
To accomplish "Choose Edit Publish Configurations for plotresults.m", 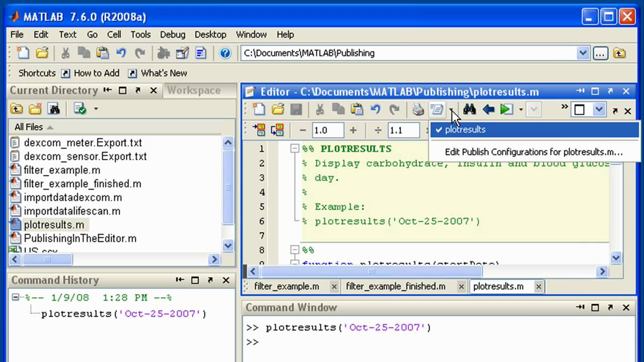I will coord(534,152).
